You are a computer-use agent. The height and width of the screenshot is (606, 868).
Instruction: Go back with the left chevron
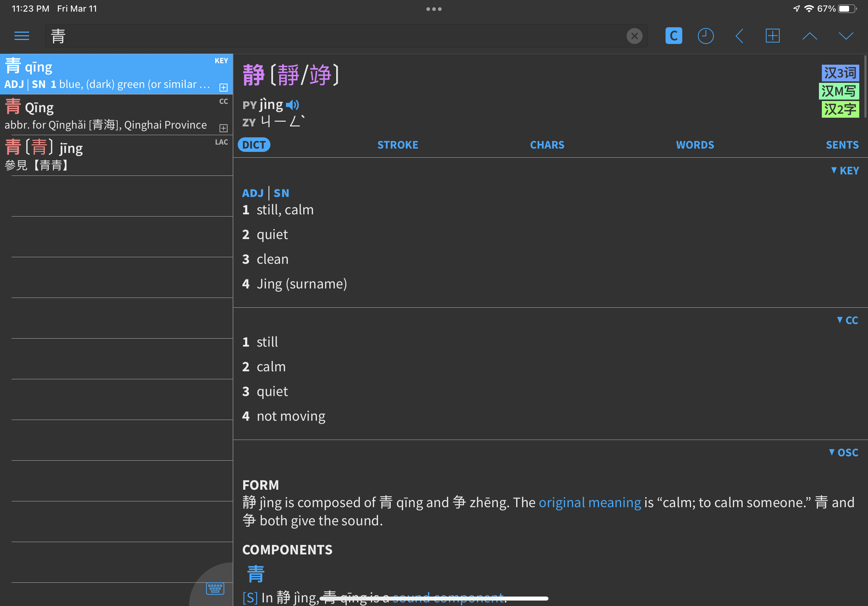click(x=739, y=36)
